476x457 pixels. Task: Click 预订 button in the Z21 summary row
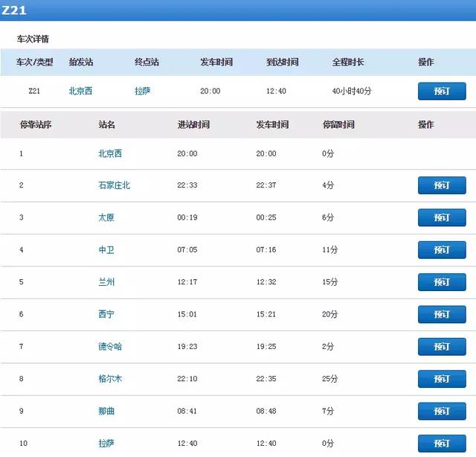(x=442, y=91)
